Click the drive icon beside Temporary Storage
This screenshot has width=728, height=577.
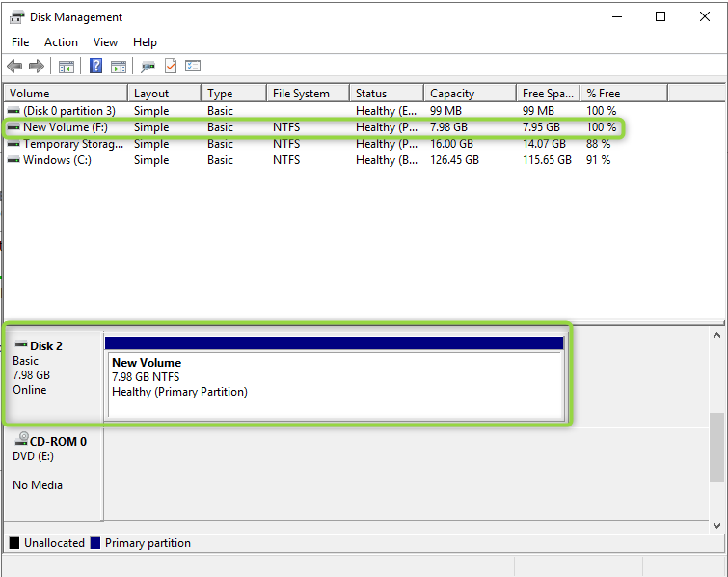pos(14,144)
